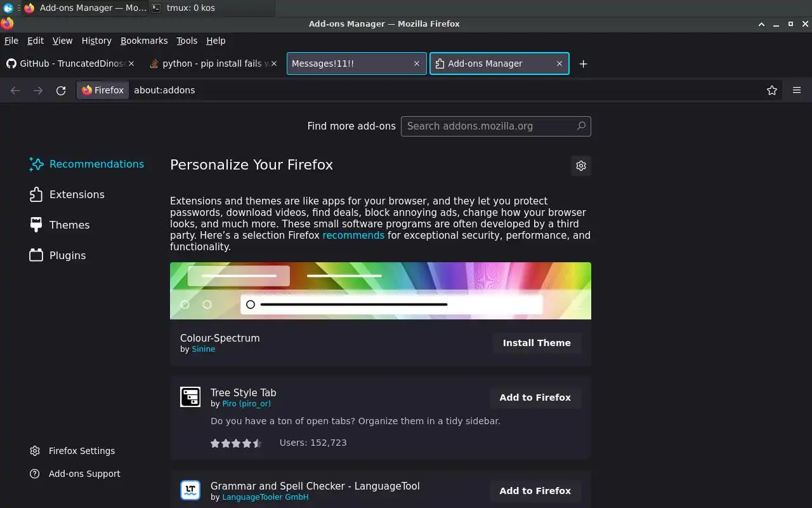Reload the current page
812x508 pixels.
click(61, 90)
